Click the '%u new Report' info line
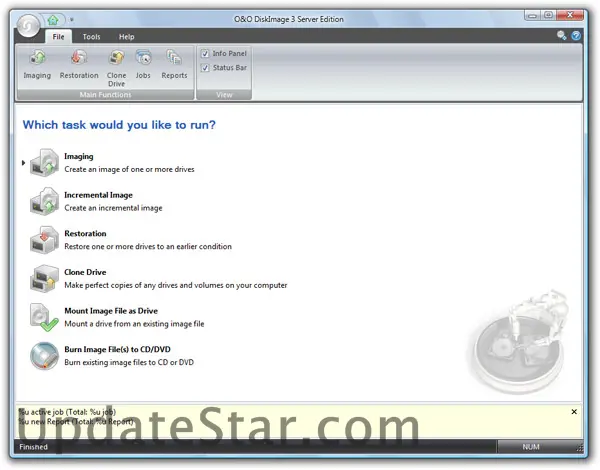 (76, 421)
